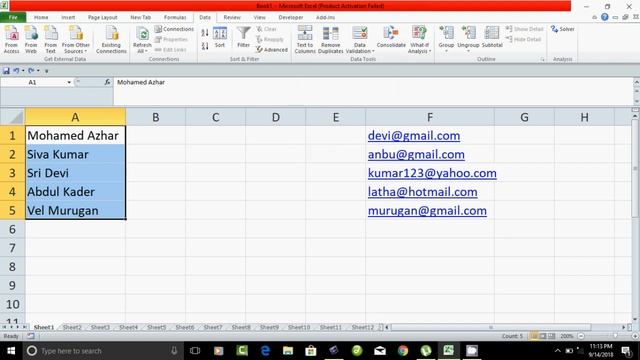Open Group dropdown in Outline

[446, 38]
